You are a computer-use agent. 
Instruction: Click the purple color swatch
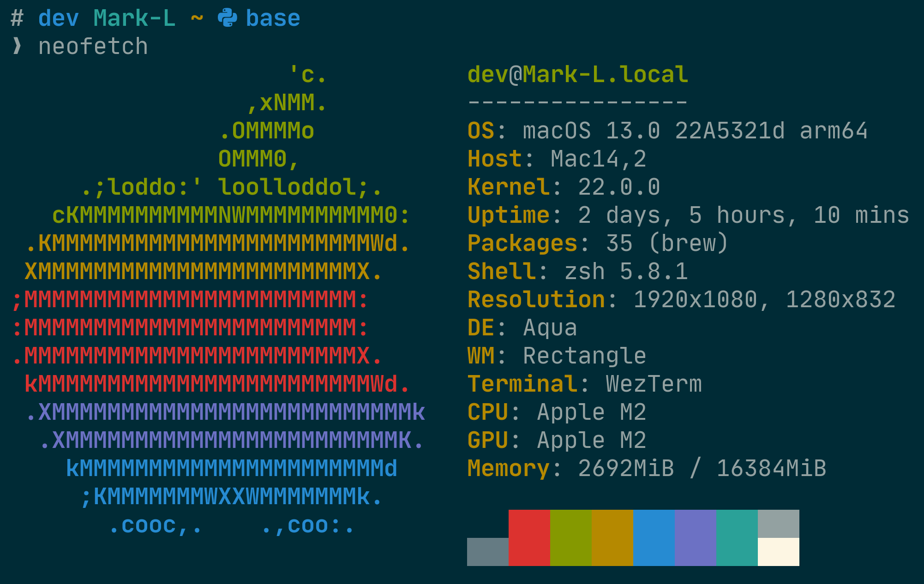tap(695, 537)
